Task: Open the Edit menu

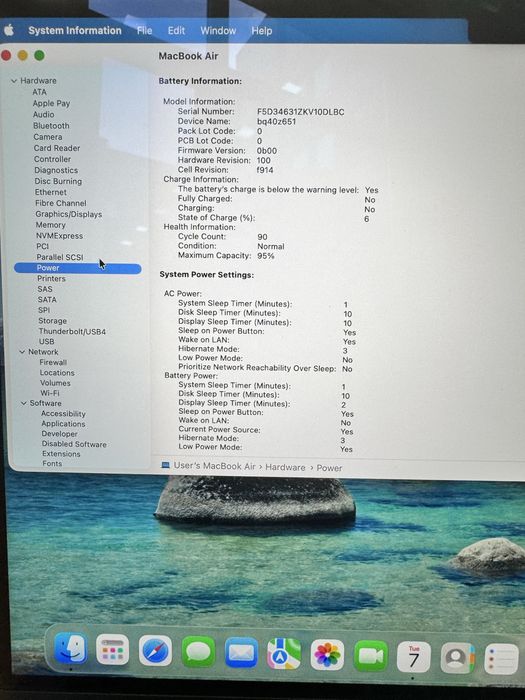Action: point(176,30)
